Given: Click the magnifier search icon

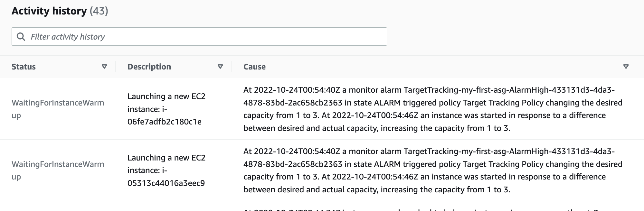Looking at the screenshot, I should [21, 37].
